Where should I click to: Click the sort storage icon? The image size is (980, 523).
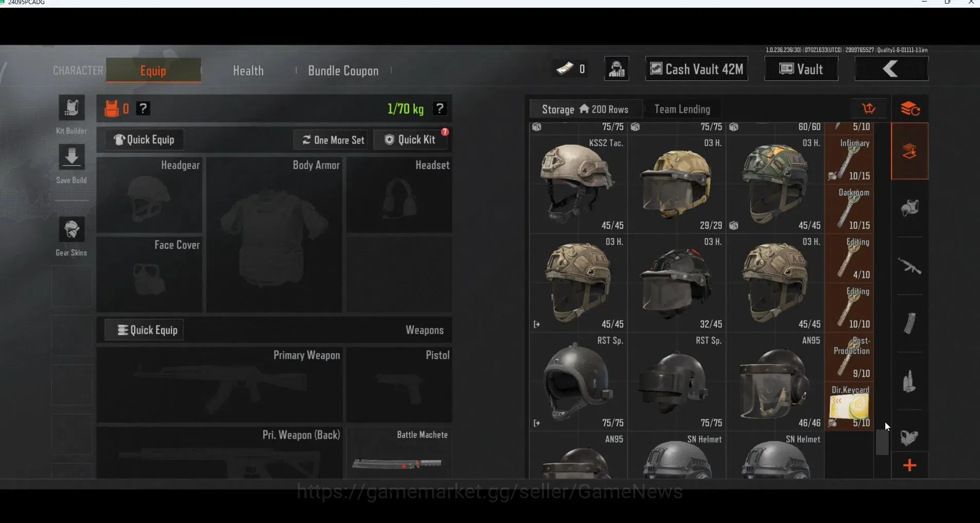tap(869, 109)
